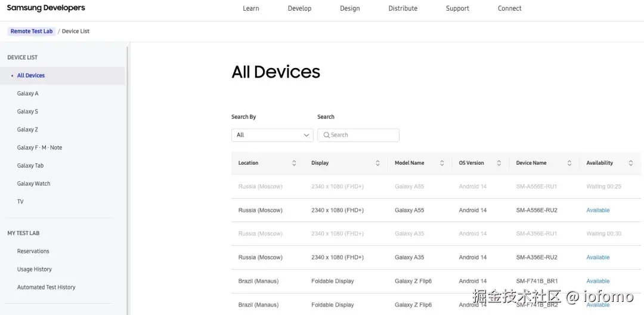Open the Distribute navigation menu

(403, 8)
